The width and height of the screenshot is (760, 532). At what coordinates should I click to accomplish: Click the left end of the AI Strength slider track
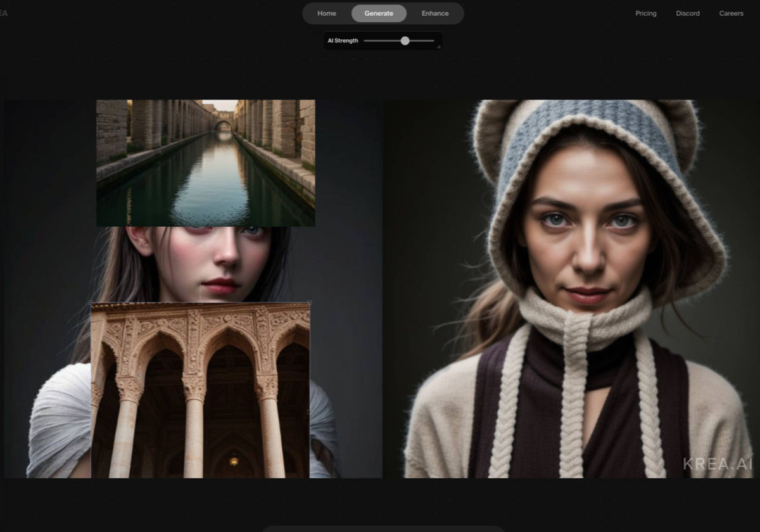click(366, 41)
